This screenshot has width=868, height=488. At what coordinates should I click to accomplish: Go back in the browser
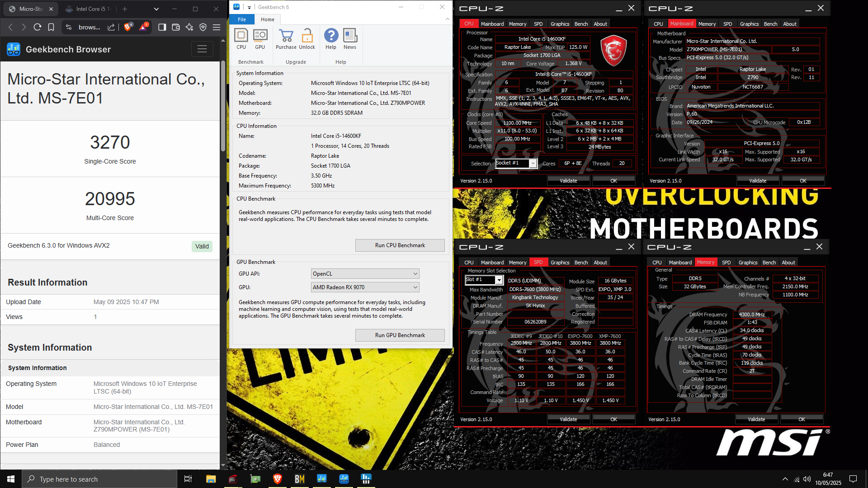[x=11, y=27]
